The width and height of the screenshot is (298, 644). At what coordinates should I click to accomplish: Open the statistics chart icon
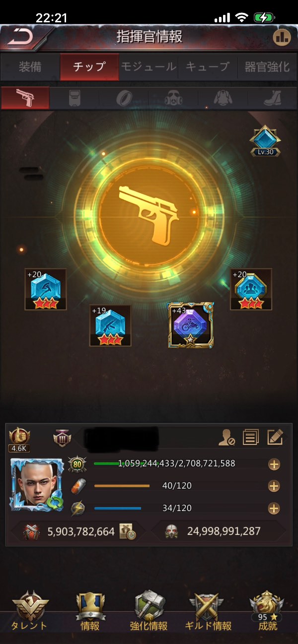click(282, 37)
